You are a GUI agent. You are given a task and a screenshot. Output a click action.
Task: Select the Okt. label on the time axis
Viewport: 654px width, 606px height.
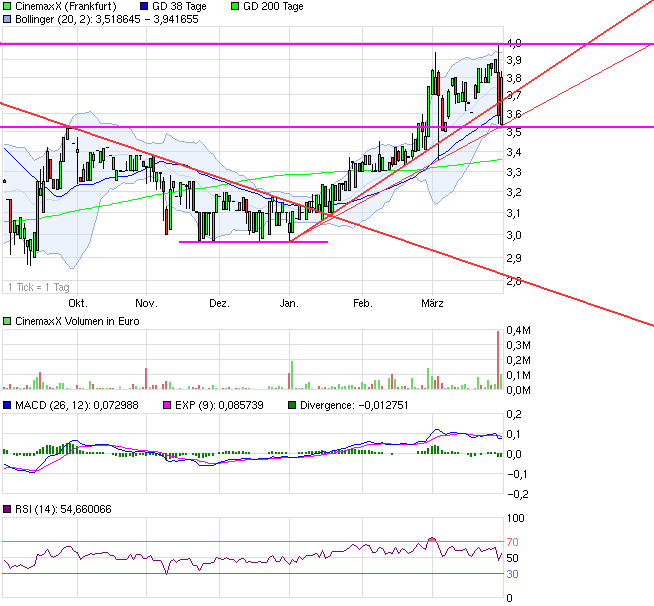(x=75, y=301)
